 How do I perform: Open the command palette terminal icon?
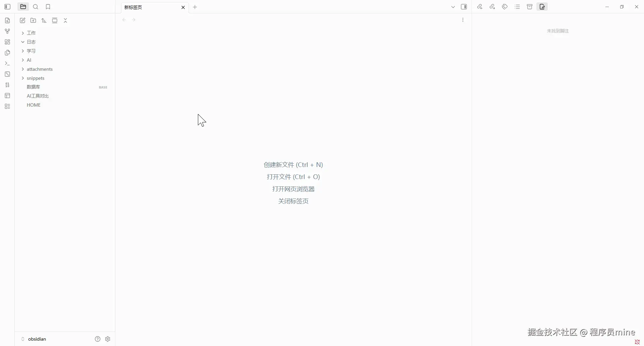click(7, 63)
